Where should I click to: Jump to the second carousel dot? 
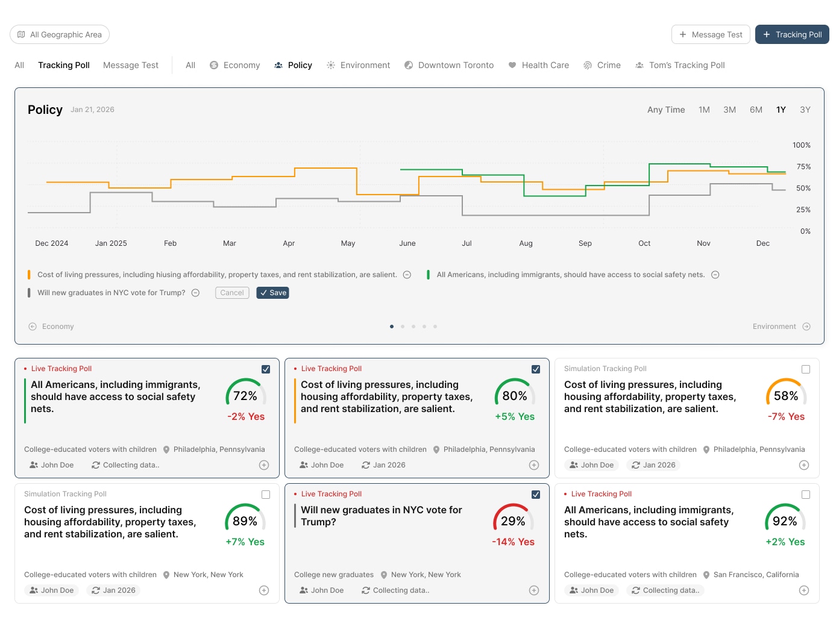coord(403,327)
